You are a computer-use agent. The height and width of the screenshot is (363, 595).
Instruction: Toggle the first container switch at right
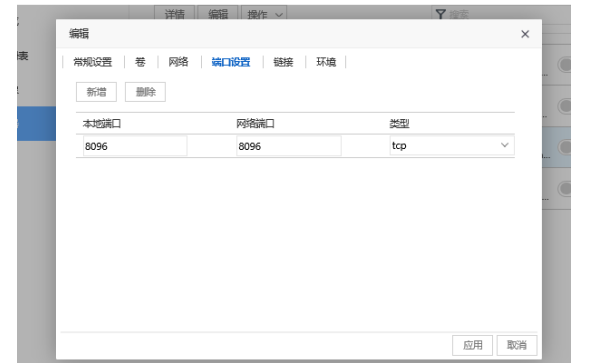564,65
